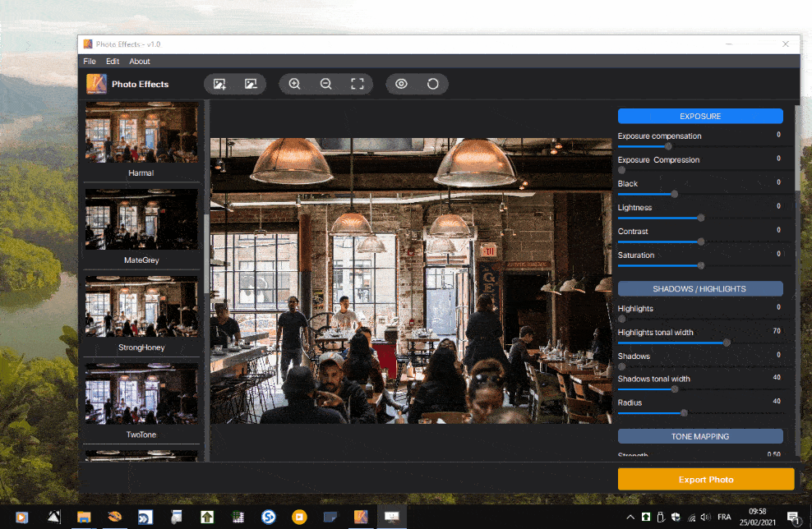Click the second image icon in toolbar
Image resolution: width=812 pixels, height=529 pixels.
251,84
